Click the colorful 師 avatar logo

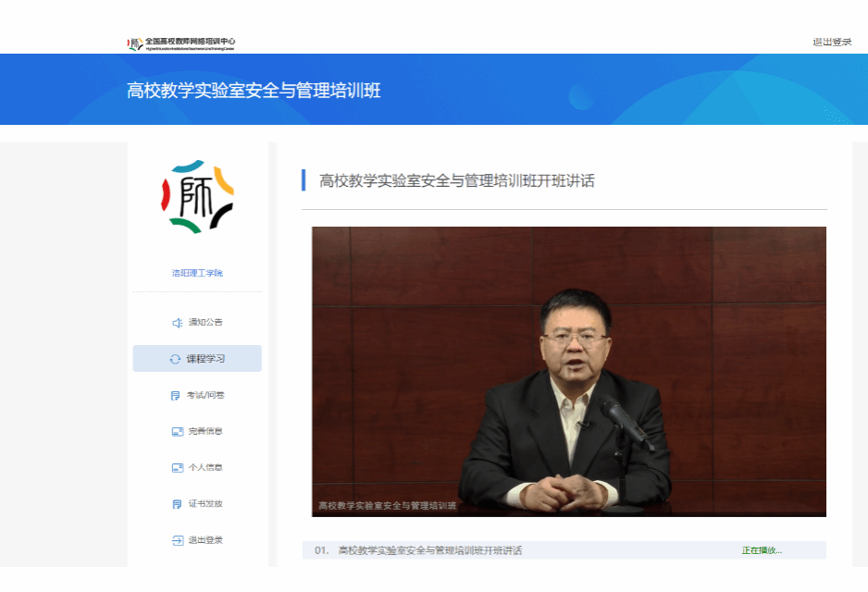197,196
